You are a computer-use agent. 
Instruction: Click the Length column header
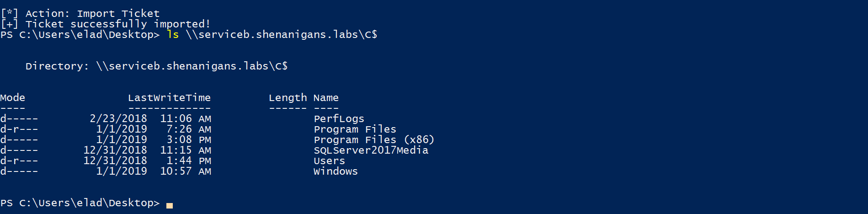[288, 98]
